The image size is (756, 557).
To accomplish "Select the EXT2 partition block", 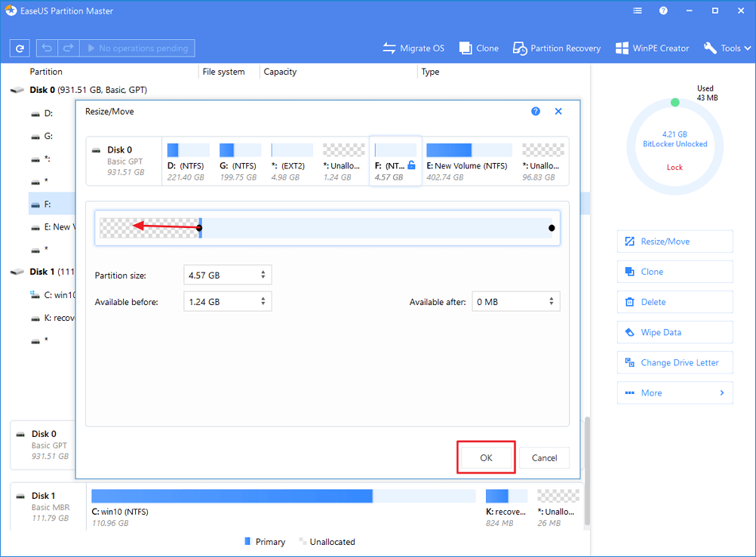I will (292, 162).
